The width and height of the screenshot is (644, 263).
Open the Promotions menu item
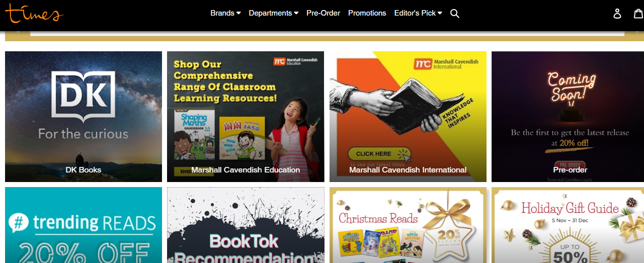click(367, 13)
